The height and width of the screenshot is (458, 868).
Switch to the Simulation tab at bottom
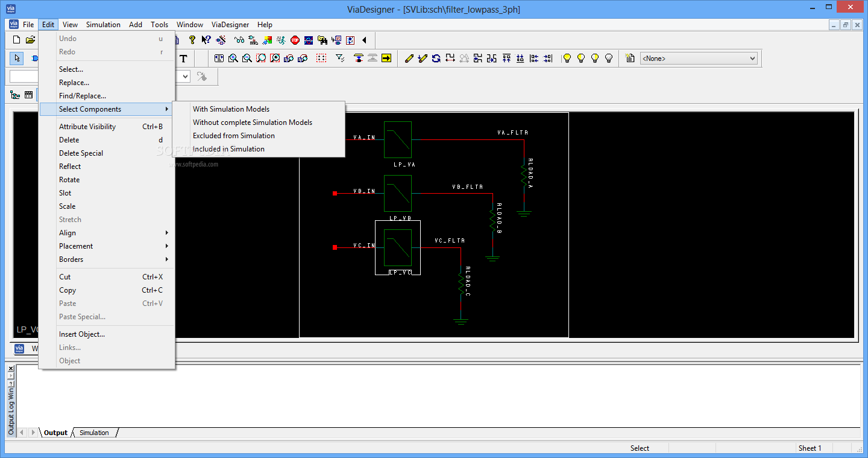point(94,433)
